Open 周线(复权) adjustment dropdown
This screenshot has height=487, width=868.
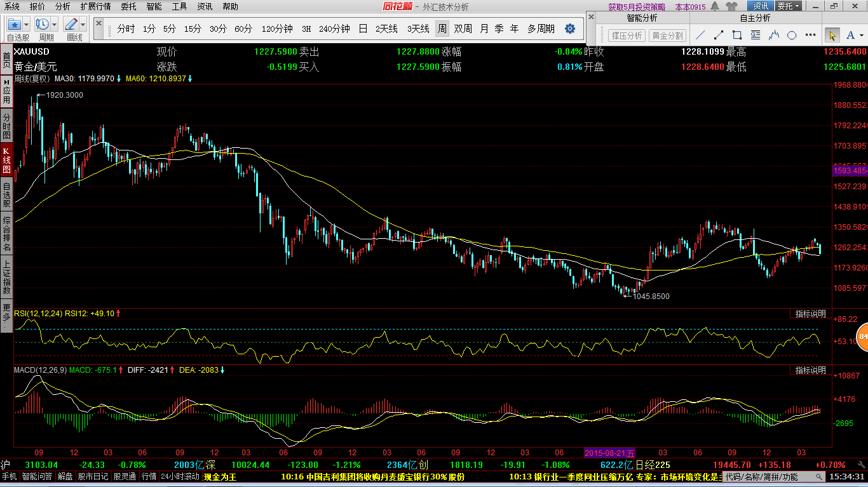point(32,79)
